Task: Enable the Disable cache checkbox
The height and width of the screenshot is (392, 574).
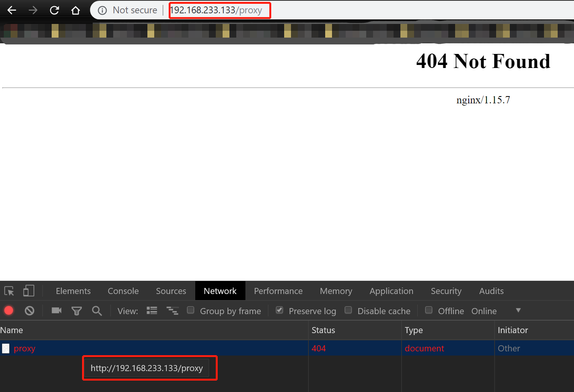Action: pyautogui.click(x=348, y=310)
